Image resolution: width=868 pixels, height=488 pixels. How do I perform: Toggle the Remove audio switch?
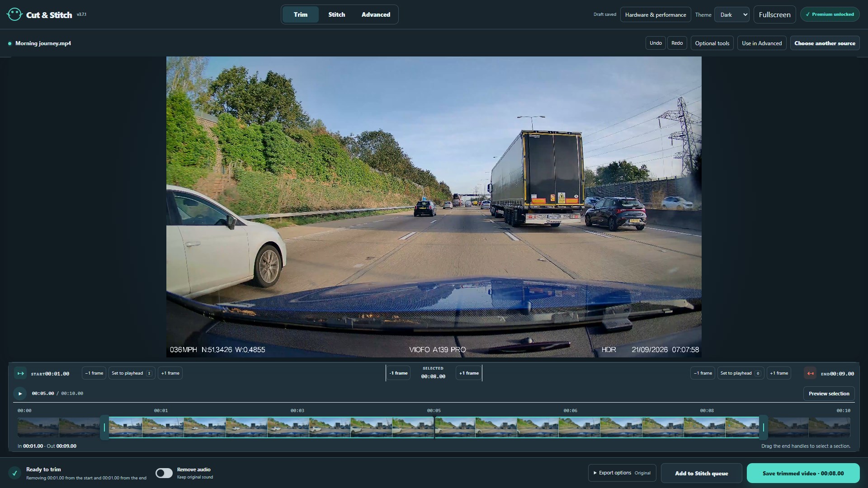pos(164,473)
